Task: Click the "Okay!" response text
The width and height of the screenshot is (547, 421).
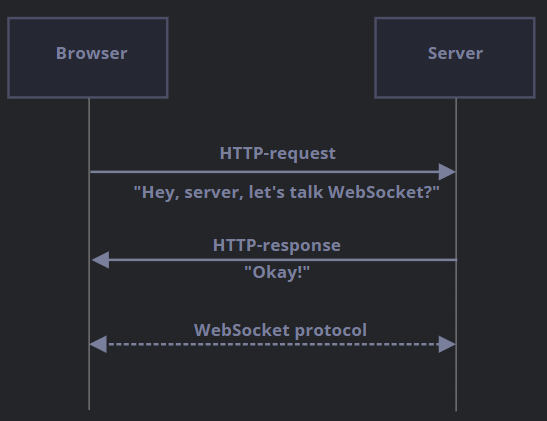Action: (x=277, y=272)
